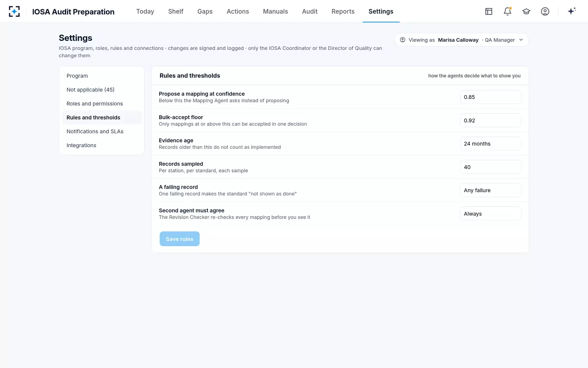Click the 'Evidence age' label
This screenshot has height=368, width=588.
pyautogui.click(x=176, y=141)
